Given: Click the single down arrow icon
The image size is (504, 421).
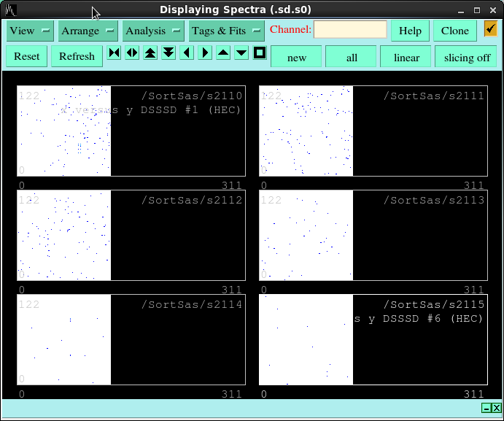Looking at the screenshot, I should tap(241, 53).
